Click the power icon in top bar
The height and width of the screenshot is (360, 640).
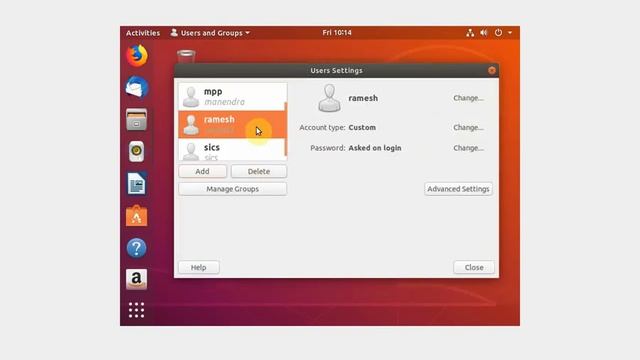coord(498,33)
